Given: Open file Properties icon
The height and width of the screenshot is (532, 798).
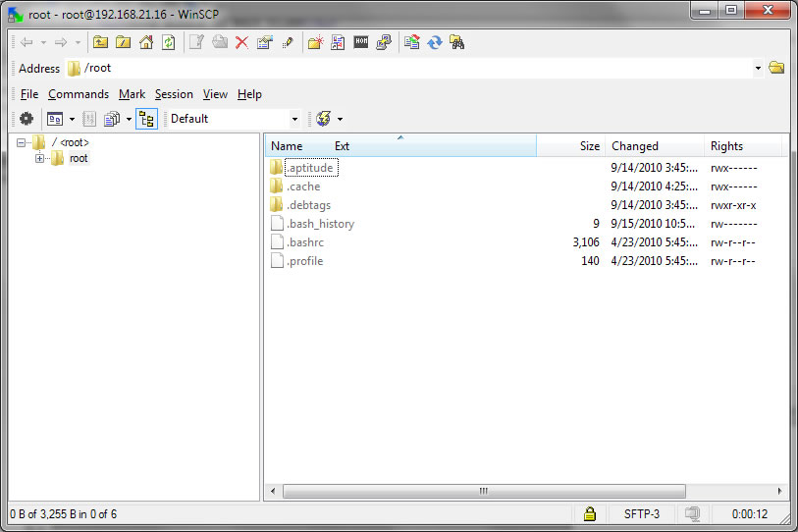Looking at the screenshot, I should [265, 42].
